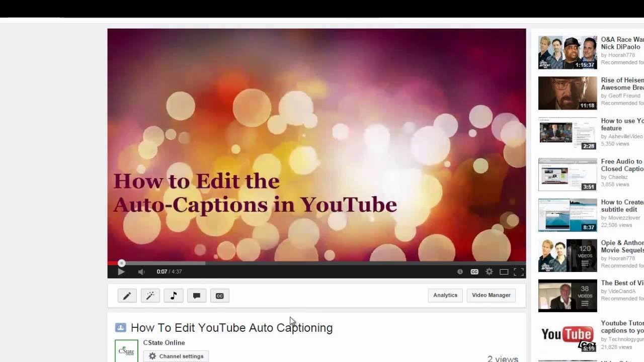Click the CState channel avatar

(x=126, y=351)
